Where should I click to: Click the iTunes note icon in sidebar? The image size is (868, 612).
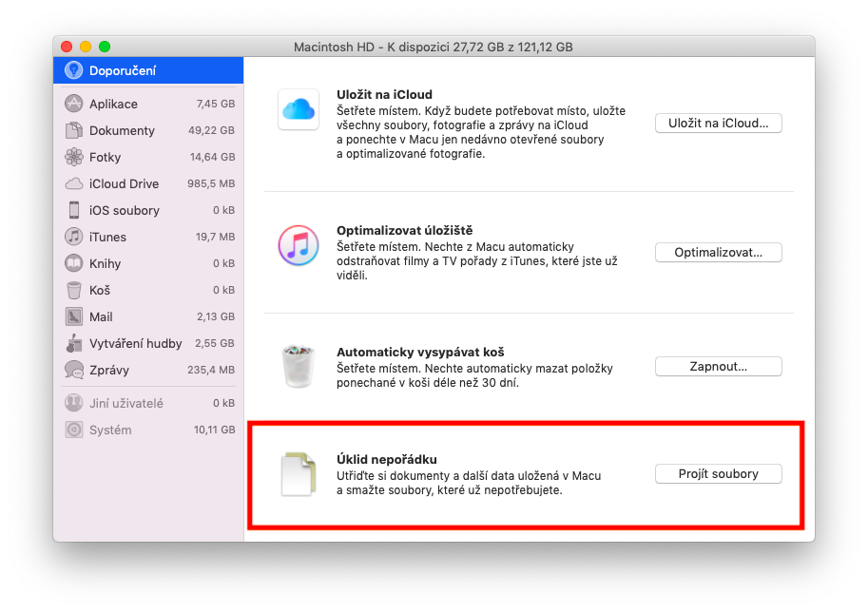tap(73, 237)
